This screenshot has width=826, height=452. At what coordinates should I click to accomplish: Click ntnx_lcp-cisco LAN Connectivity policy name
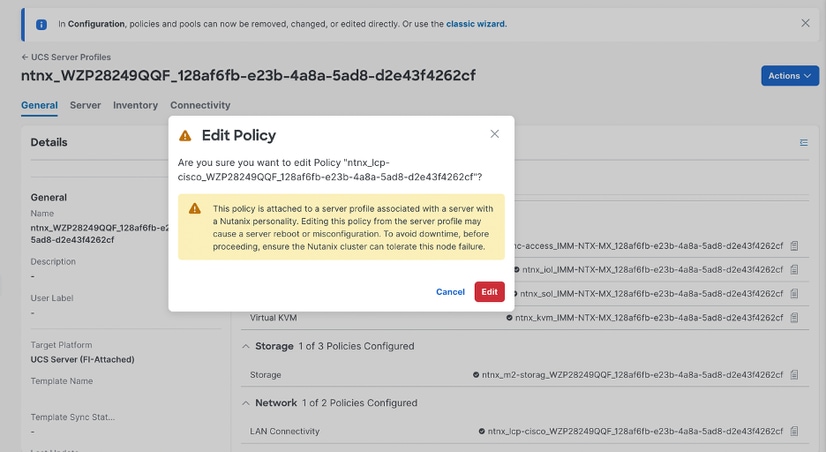[x=635, y=431]
